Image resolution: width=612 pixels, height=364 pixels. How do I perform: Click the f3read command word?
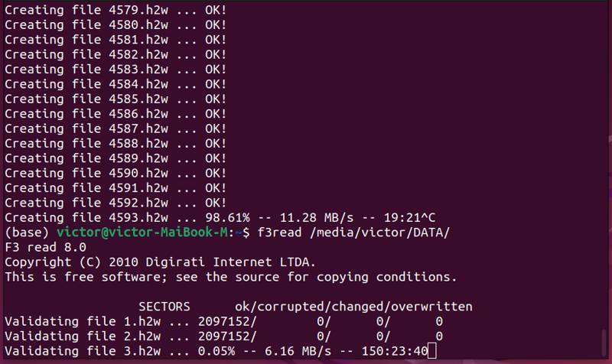[279, 232]
